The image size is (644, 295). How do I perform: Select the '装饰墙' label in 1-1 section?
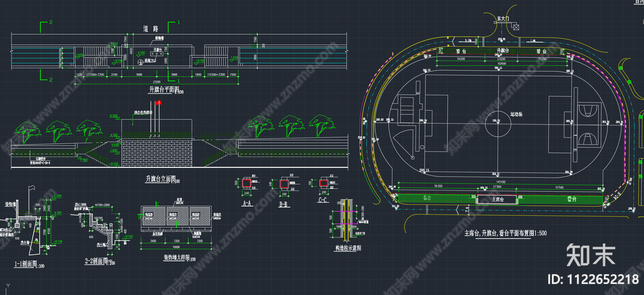point(10,204)
